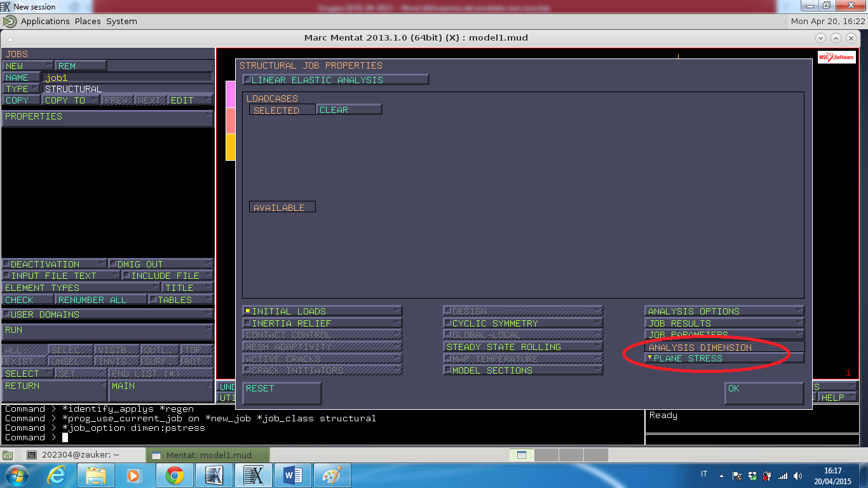The image size is (868, 488).
Task: Open the SELECT submenu
Action: coord(27,374)
